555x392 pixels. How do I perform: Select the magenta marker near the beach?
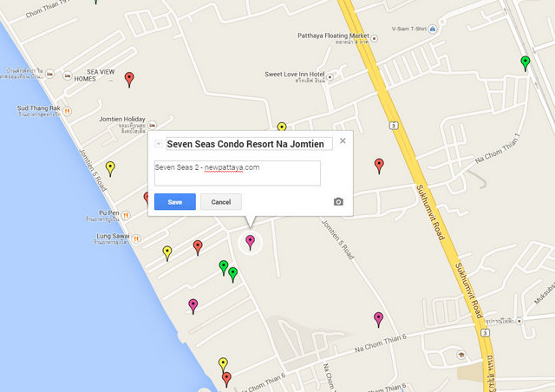[193, 306]
